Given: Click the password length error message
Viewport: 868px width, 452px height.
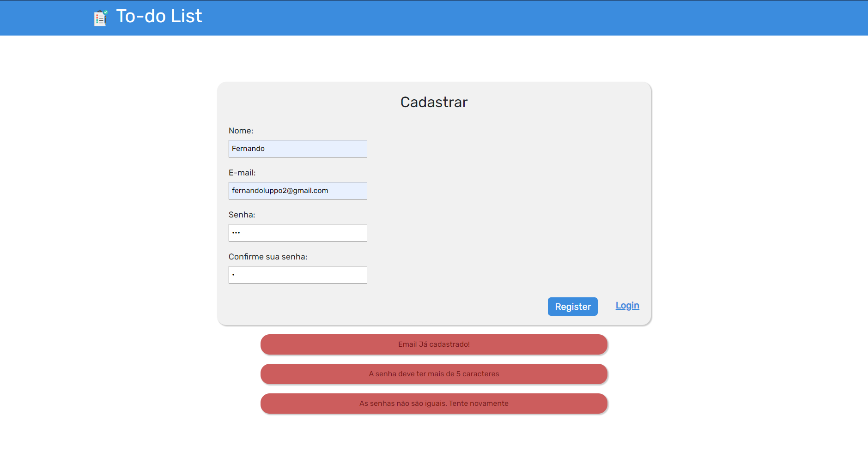Looking at the screenshot, I should [434, 374].
